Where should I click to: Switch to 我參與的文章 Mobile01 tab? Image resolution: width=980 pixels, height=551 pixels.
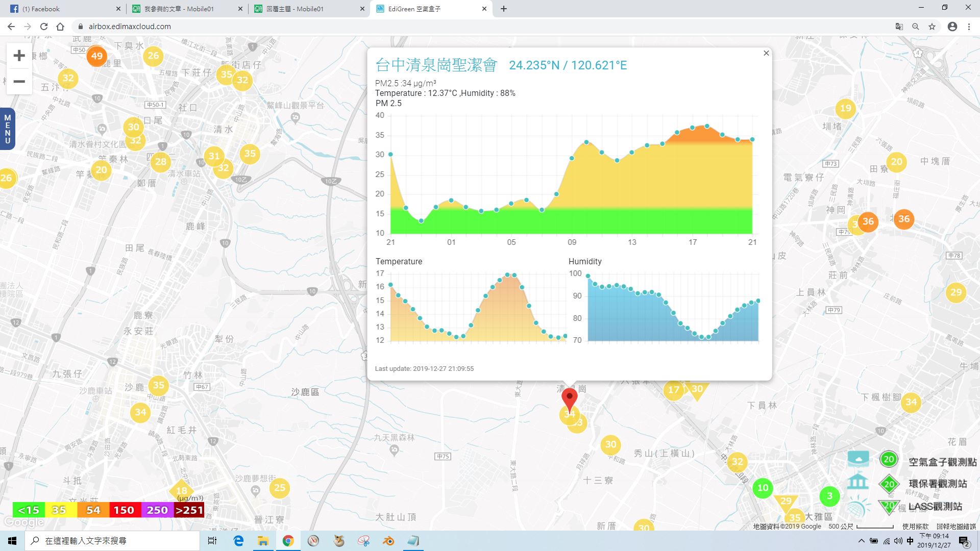tap(187, 9)
